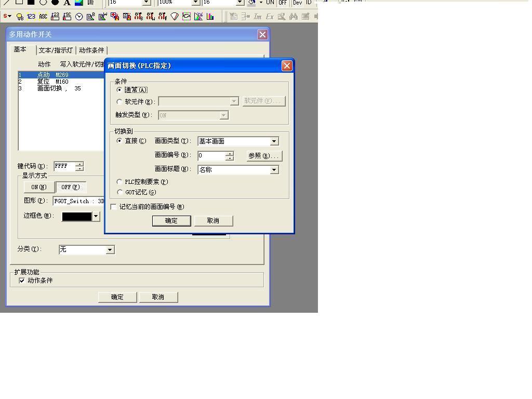Click the clock display icon

tap(79, 17)
